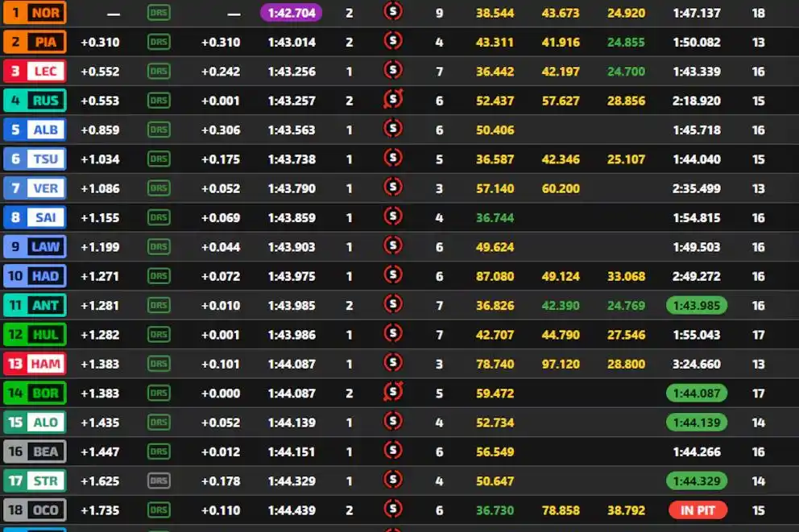799x532 pixels.
Task: Click Ocon's tyre compound icon
Action: (x=393, y=509)
